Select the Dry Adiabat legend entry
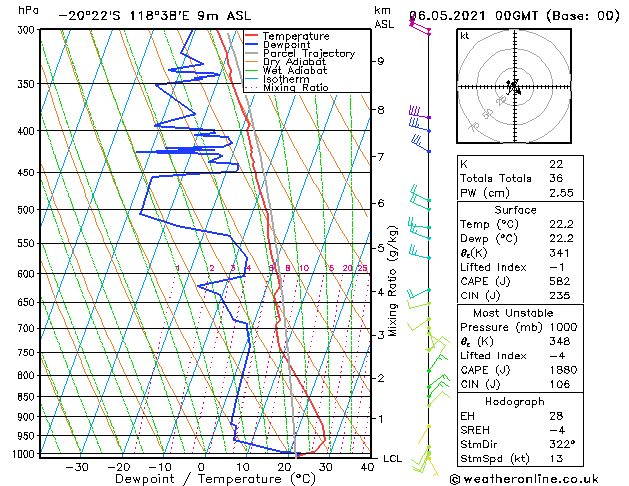Image resolution: width=629 pixels, height=486 pixels. click(294, 62)
